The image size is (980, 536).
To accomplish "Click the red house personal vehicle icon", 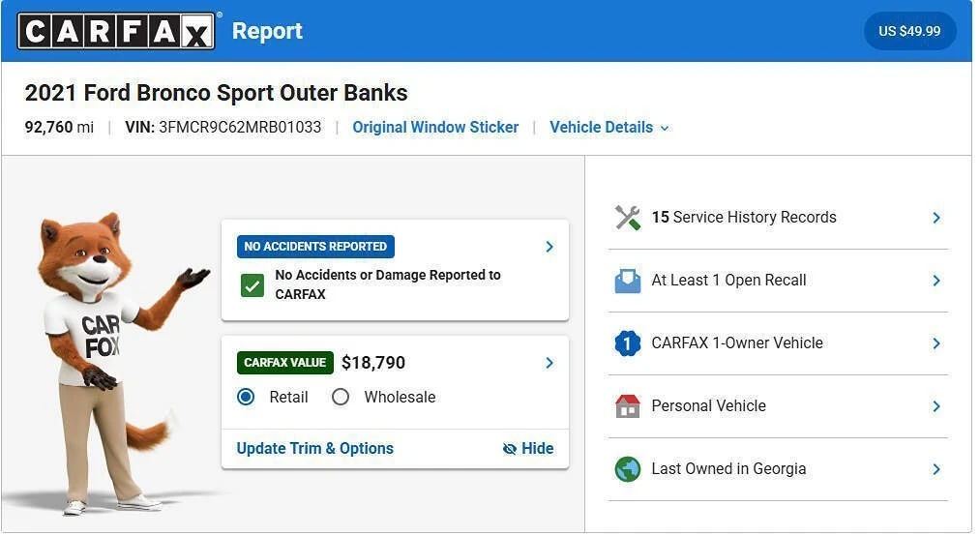I will tap(628, 406).
